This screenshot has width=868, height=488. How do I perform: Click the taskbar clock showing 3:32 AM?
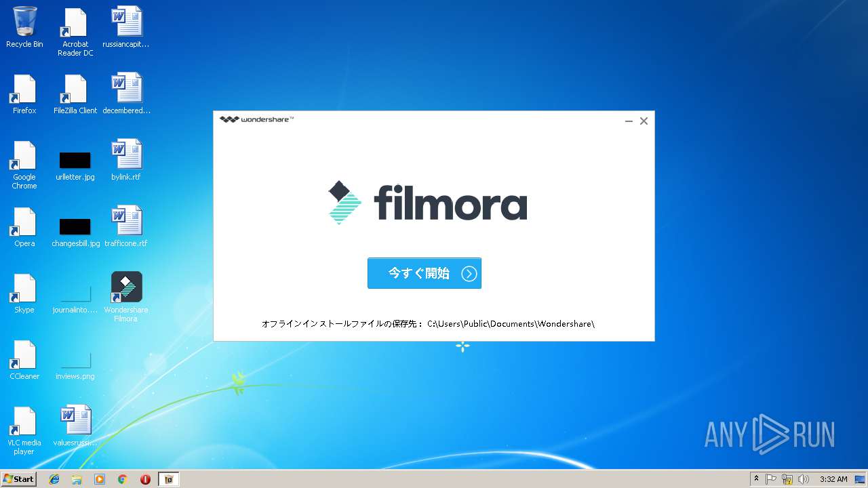[833, 479]
